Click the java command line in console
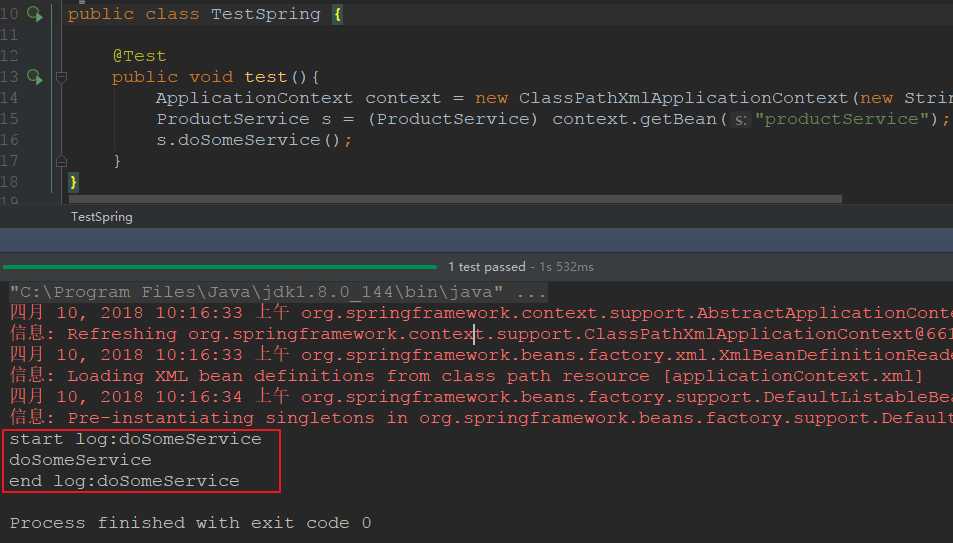The width and height of the screenshot is (953, 543). [x=278, y=292]
